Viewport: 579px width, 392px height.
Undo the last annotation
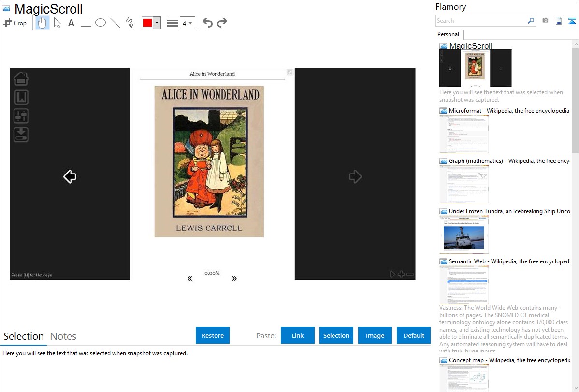point(207,23)
